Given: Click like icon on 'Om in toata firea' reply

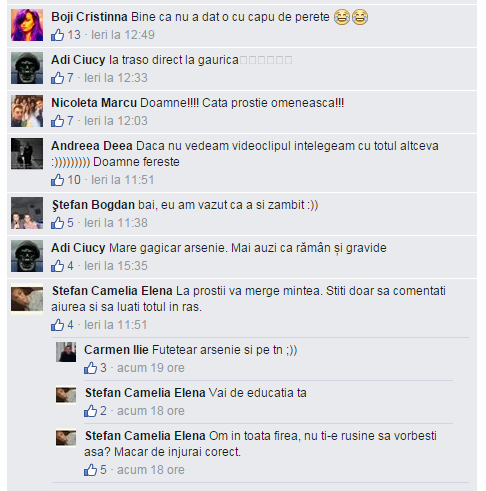Looking at the screenshot, I should (x=90, y=470).
